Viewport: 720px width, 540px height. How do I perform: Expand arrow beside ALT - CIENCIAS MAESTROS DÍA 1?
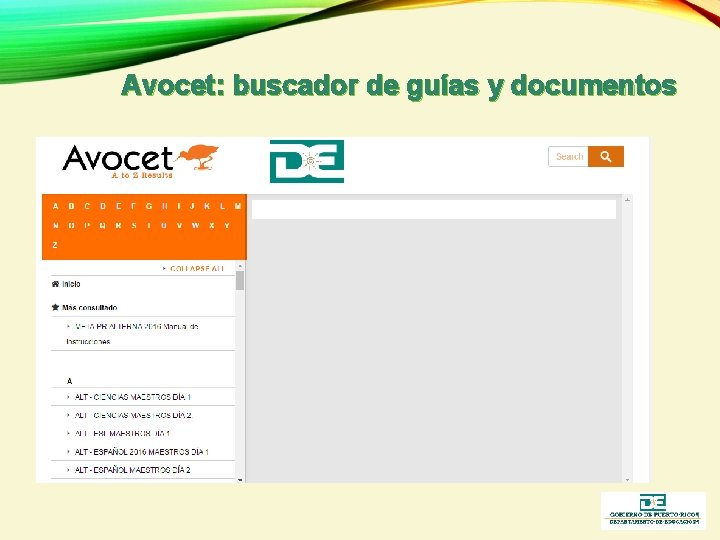click(x=68, y=397)
